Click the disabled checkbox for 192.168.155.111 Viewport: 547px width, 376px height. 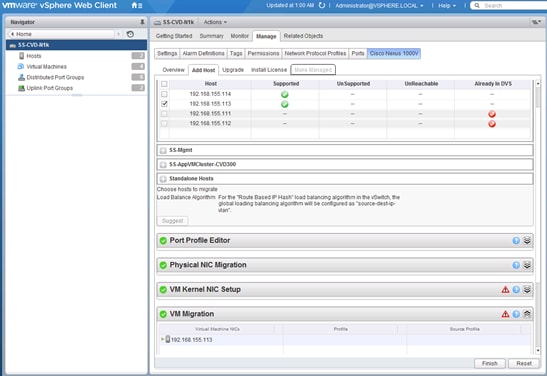tap(164, 114)
